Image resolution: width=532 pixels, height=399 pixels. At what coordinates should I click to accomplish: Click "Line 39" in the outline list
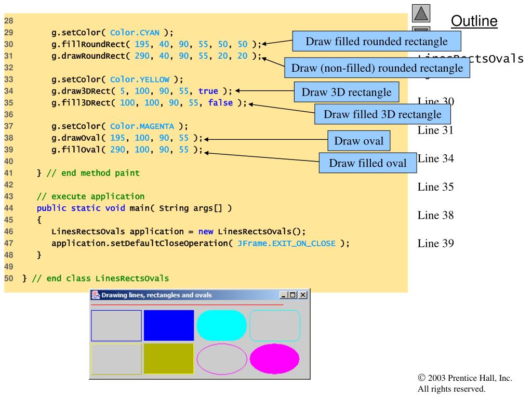(435, 243)
